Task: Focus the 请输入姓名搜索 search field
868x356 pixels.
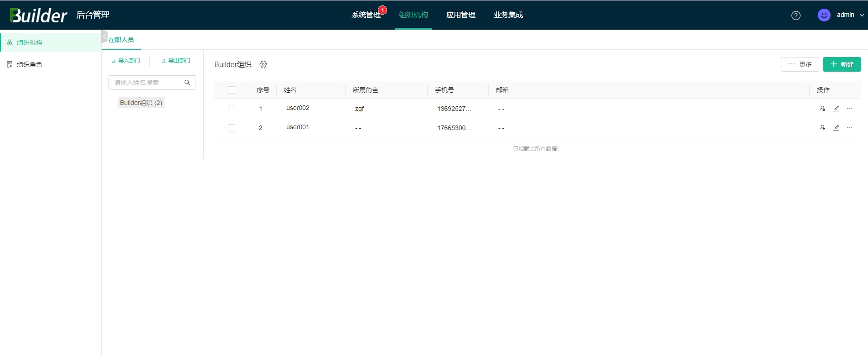Action: pos(152,83)
